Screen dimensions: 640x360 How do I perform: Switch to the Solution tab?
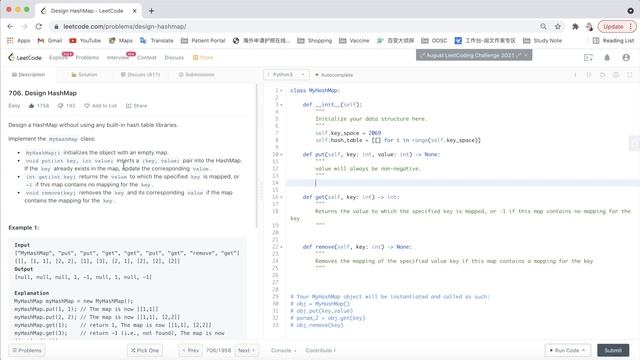click(84, 75)
